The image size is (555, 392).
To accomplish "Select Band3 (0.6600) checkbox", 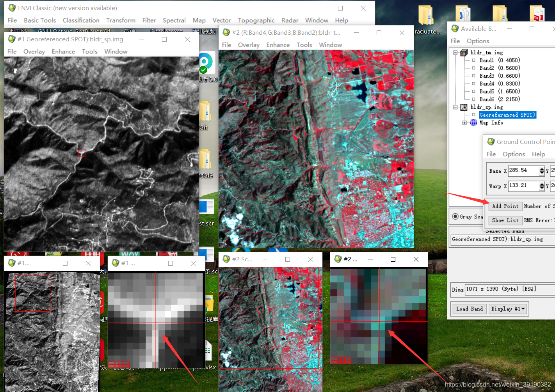I will tap(473, 76).
